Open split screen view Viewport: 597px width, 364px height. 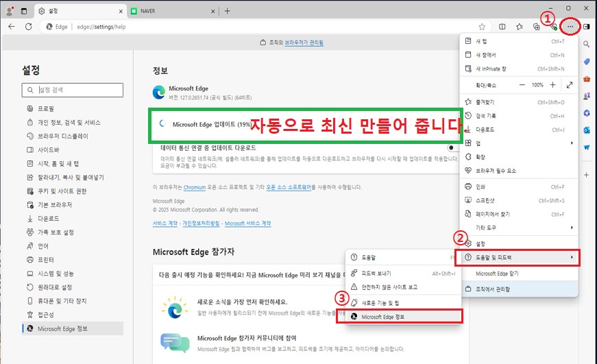pyautogui.click(x=502, y=27)
